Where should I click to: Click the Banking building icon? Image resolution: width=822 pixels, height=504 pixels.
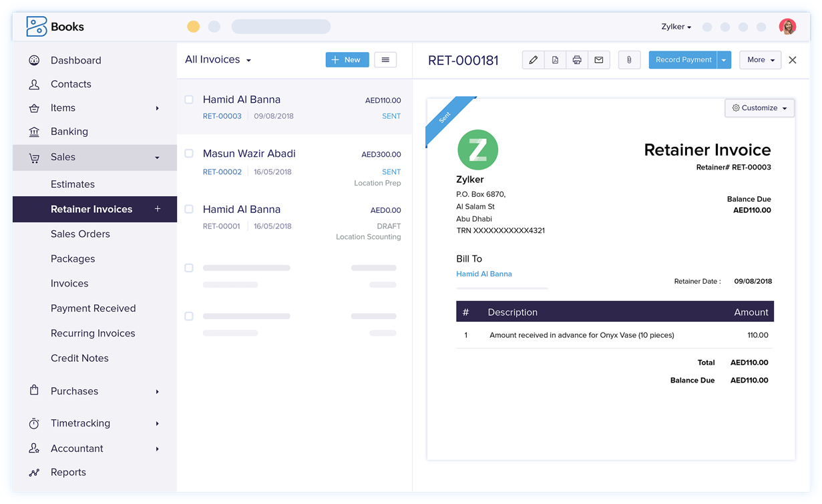point(34,132)
